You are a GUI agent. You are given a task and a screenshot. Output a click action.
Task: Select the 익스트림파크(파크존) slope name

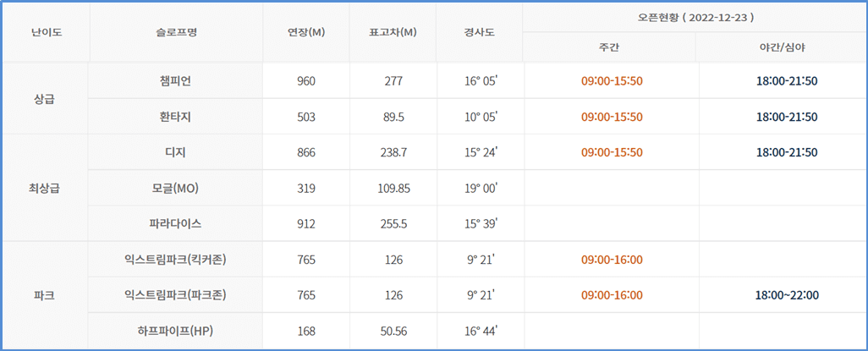[177, 296]
